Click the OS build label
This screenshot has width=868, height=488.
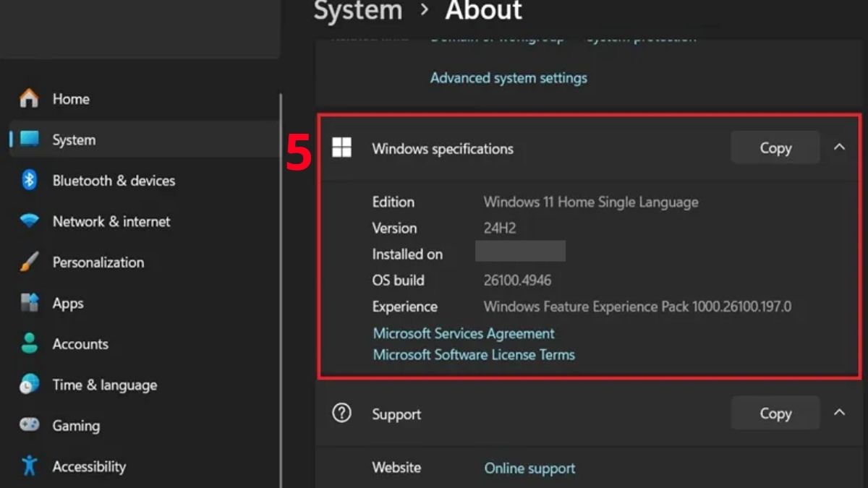[399, 281]
